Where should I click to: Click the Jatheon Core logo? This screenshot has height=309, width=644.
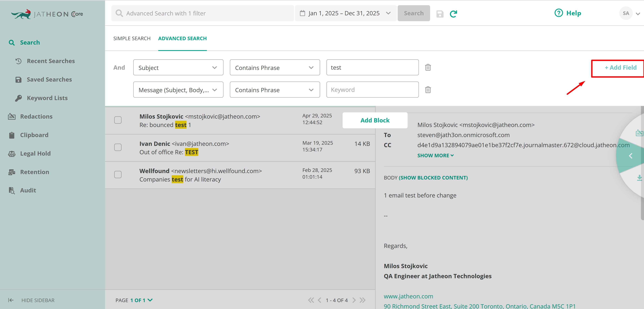tap(47, 14)
